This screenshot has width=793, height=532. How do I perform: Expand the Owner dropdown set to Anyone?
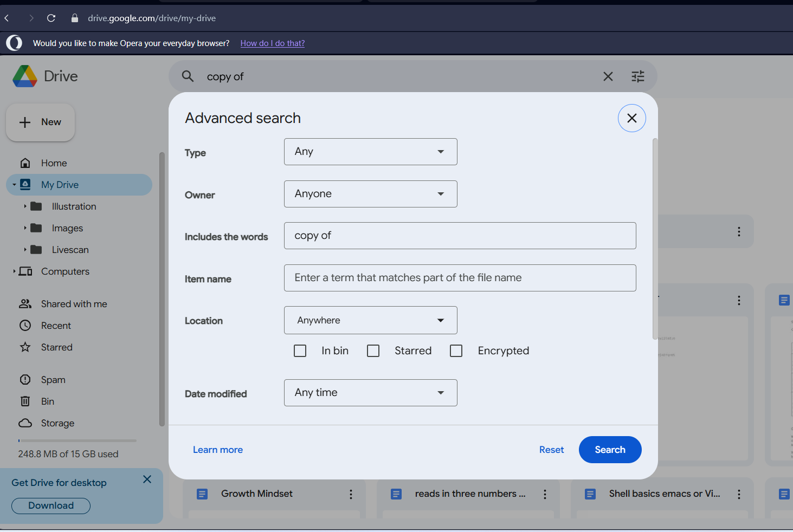coord(370,194)
